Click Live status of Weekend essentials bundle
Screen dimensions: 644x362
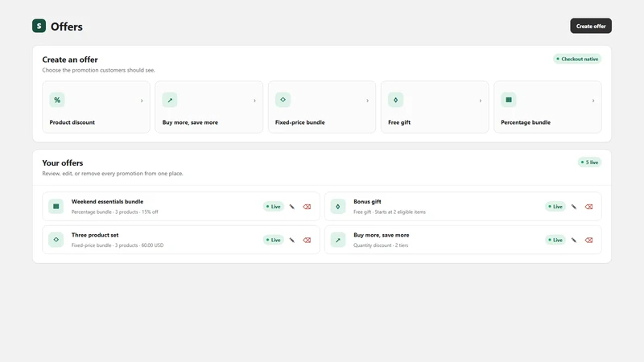273,207
